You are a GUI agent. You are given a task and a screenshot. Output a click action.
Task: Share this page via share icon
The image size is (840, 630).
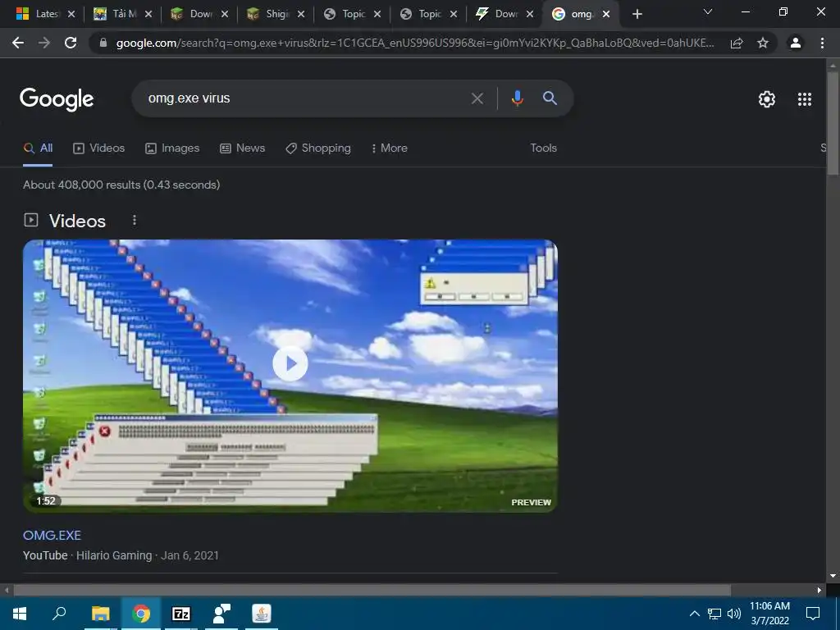(x=737, y=43)
